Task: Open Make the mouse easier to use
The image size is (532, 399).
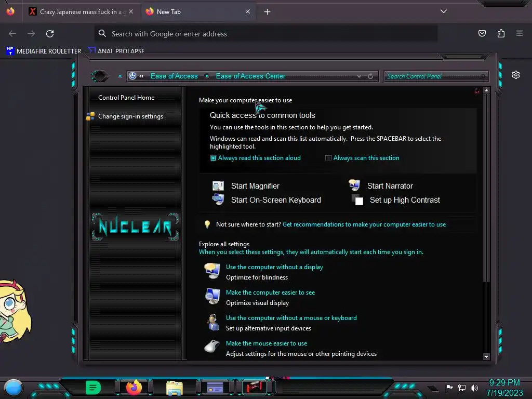Action: pyautogui.click(x=267, y=343)
